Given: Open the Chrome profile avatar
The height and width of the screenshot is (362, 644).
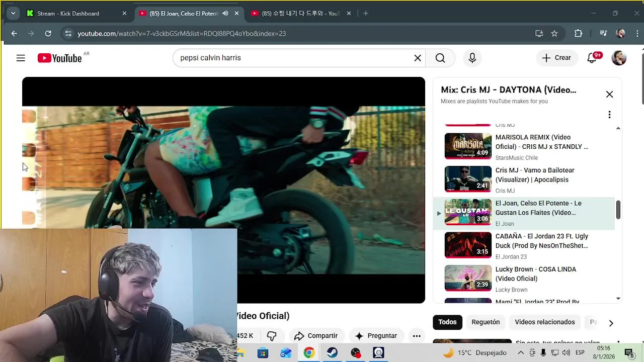Looking at the screenshot, I should tap(621, 34).
